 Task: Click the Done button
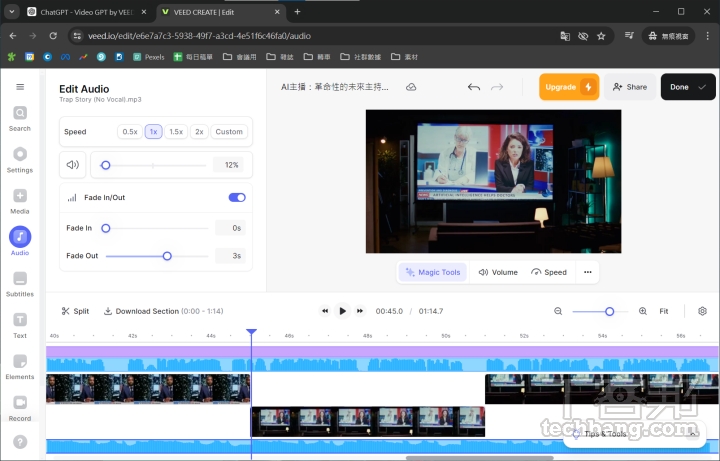pos(688,87)
